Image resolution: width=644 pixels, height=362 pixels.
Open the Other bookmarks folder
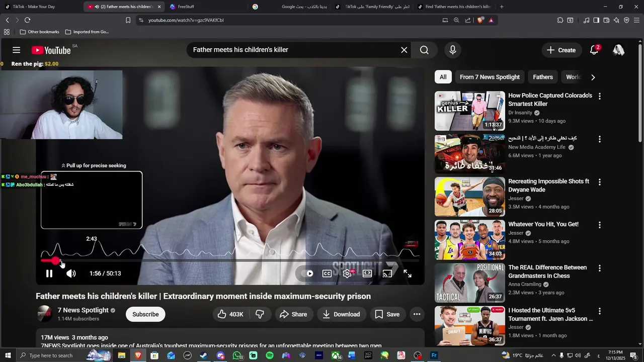[x=39, y=32]
